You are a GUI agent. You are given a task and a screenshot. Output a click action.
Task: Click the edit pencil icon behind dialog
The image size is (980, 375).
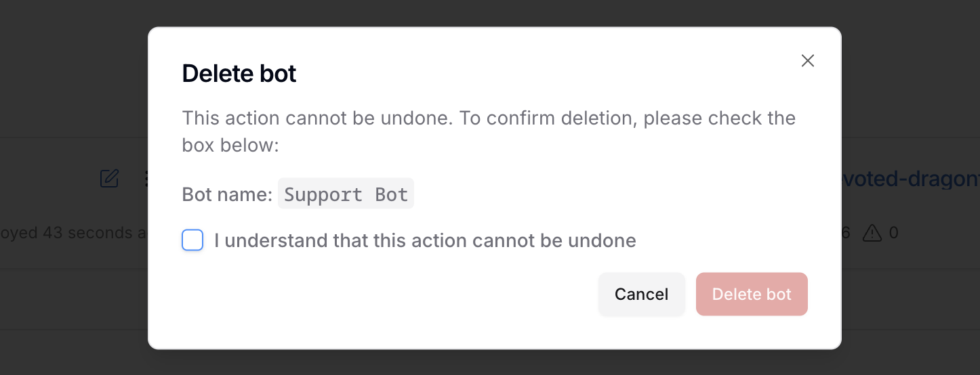(109, 179)
